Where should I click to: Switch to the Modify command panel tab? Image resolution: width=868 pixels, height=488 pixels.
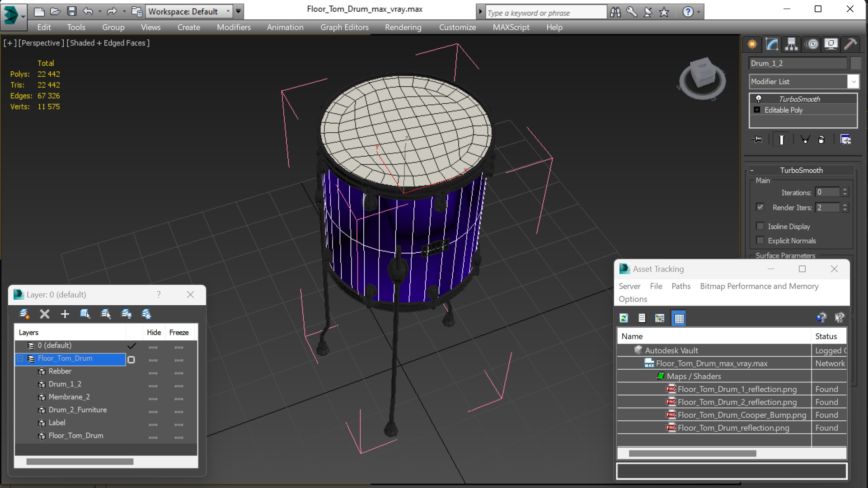(x=772, y=44)
